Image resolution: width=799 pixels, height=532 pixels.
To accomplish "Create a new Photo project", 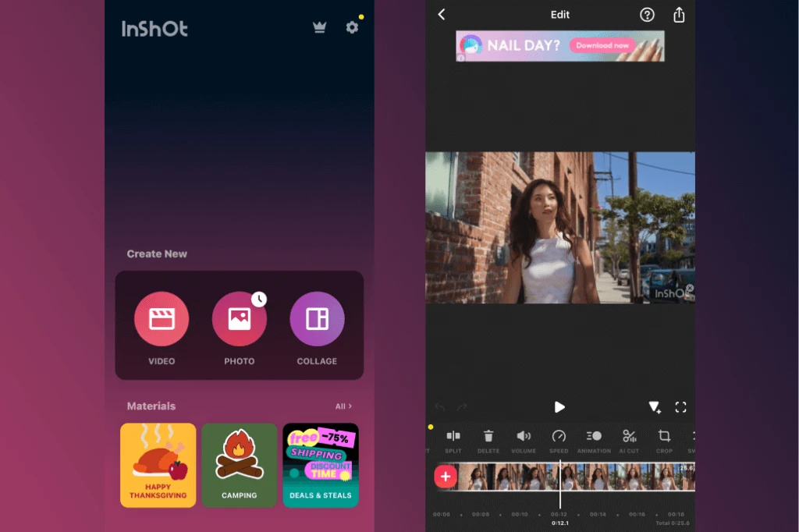I will [239, 319].
